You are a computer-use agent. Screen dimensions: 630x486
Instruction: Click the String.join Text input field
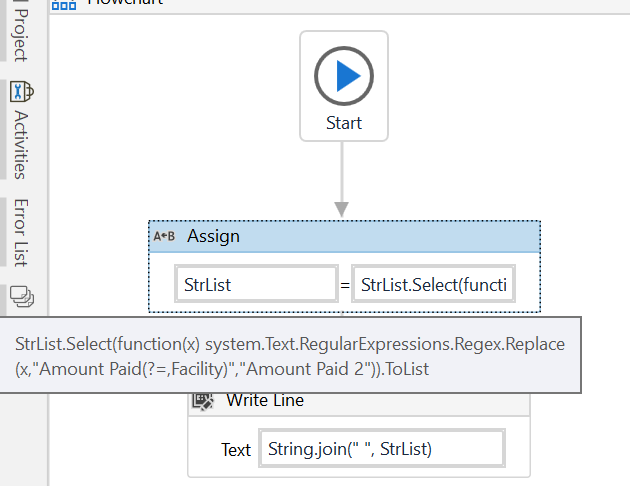click(x=380, y=449)
